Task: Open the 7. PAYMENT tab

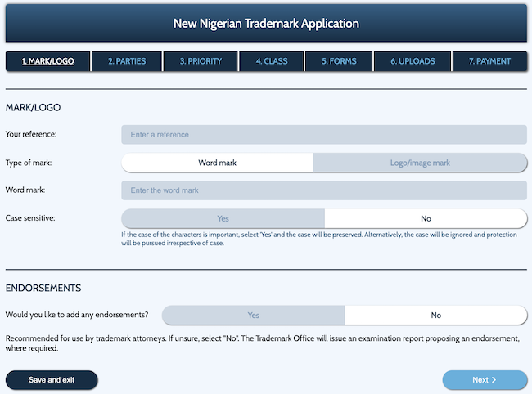Action: (x=489, y=61)
